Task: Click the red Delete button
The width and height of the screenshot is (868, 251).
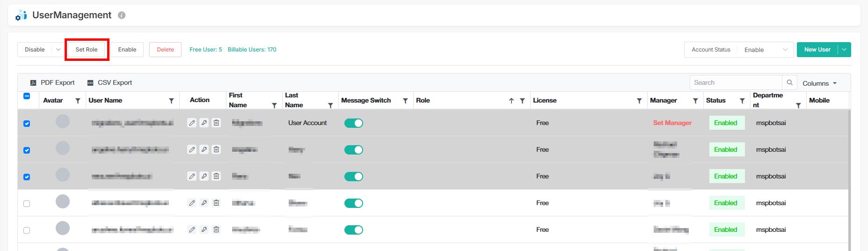Action: [x=165, y=50]
